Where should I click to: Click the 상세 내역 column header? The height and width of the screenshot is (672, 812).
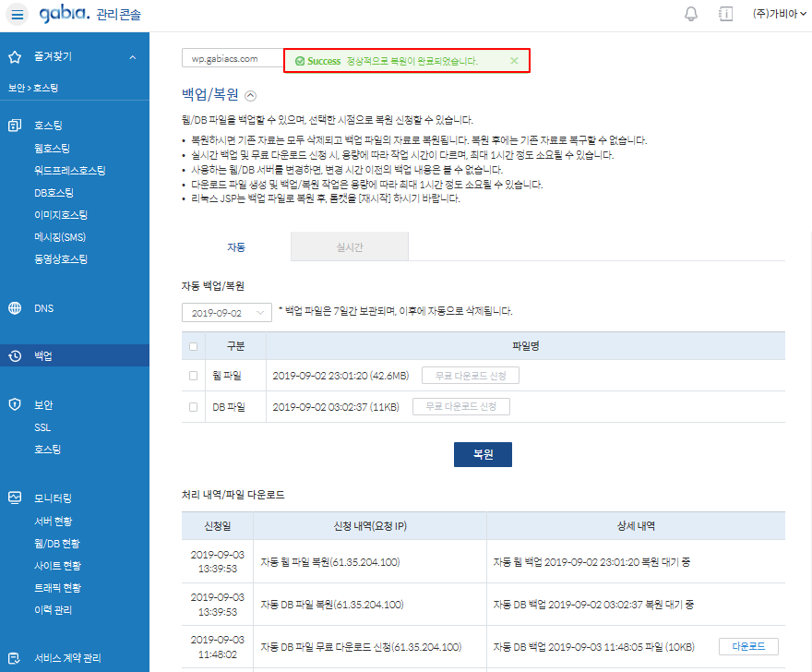pos(636,526)
